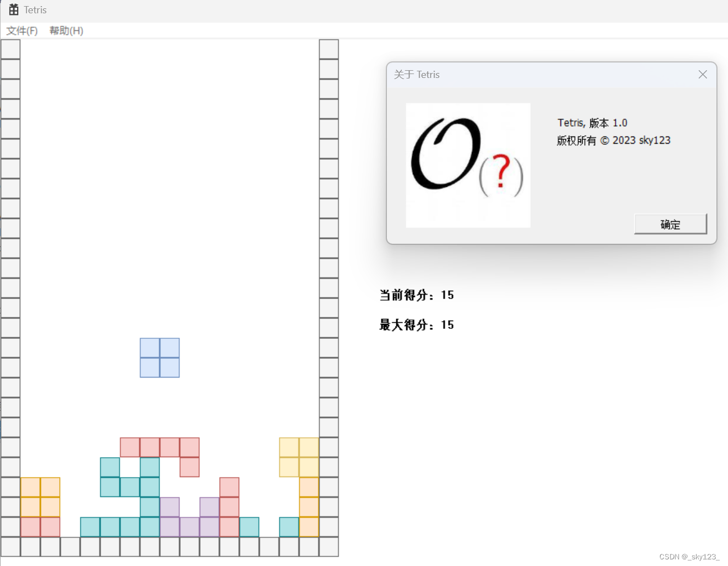Screen dimensions: 728x566
Task: Click the yellow square block at right
Action: click(x=299, y=457)
